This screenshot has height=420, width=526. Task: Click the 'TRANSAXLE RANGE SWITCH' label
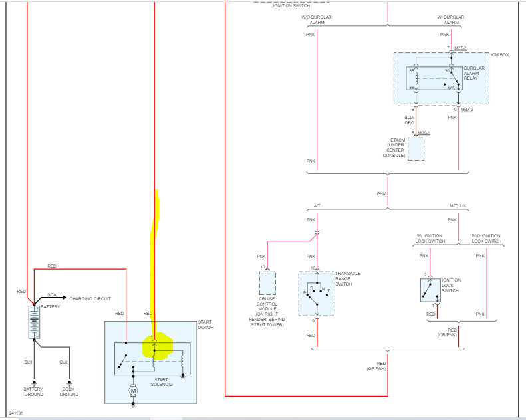(x=348, y=279)
